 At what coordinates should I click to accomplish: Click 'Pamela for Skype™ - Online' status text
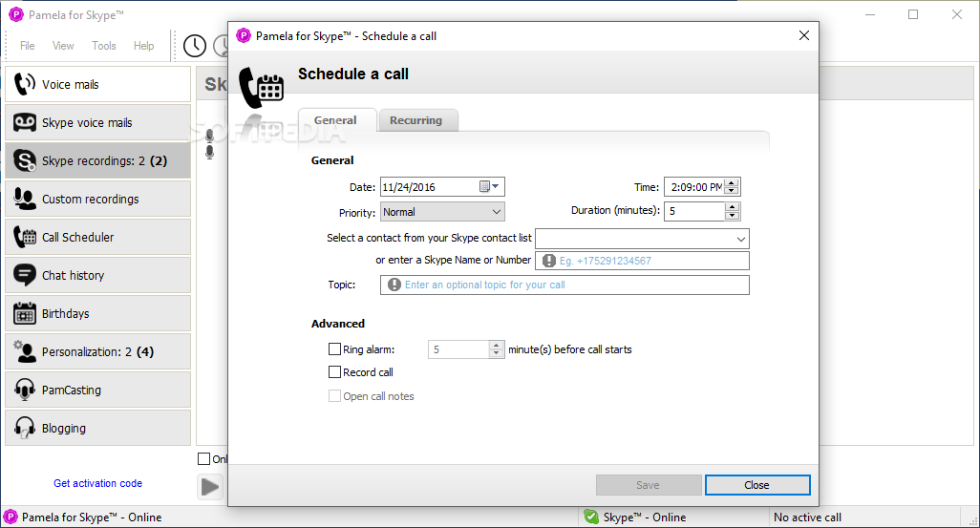(92, 517)
